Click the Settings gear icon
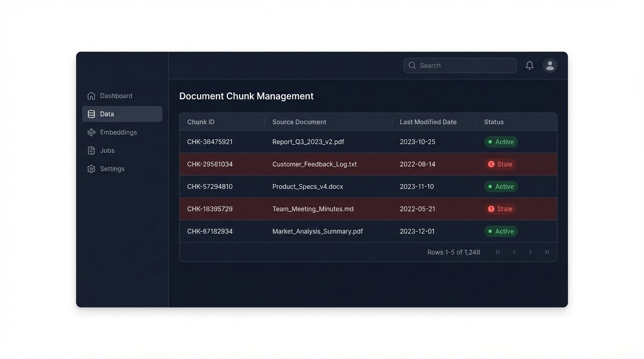 point(91,169)
